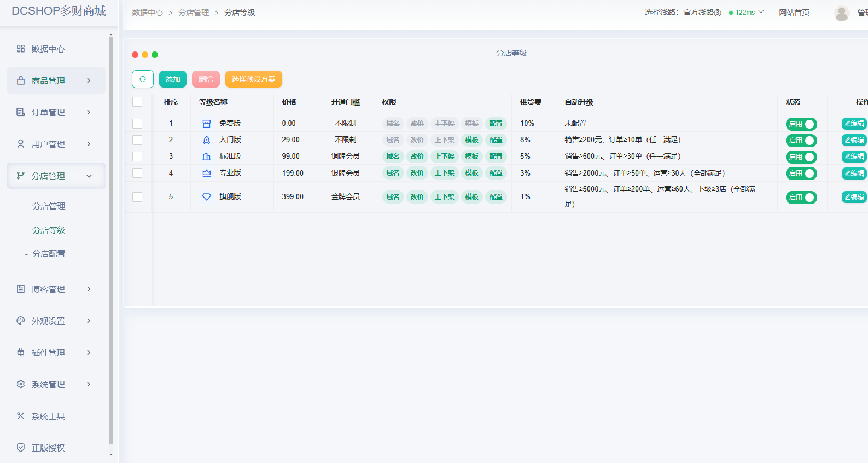Click the yellow window dot
This screenshot has height=463, width=868.
(145, 55)
